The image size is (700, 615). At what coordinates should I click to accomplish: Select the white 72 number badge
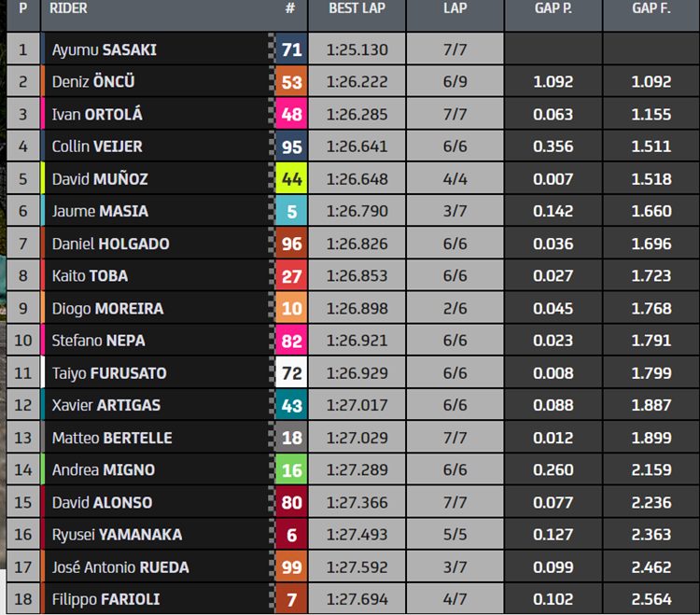[x=291, y=372]
